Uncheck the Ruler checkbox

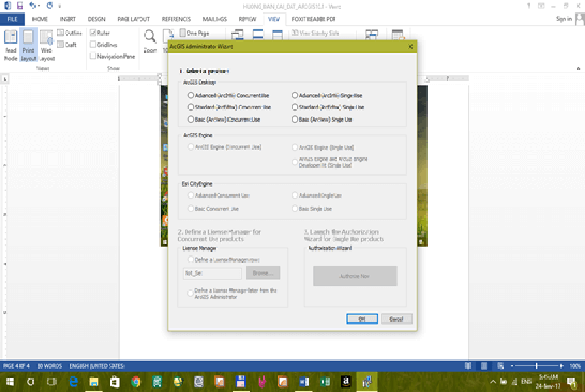[x=93, y=33]
